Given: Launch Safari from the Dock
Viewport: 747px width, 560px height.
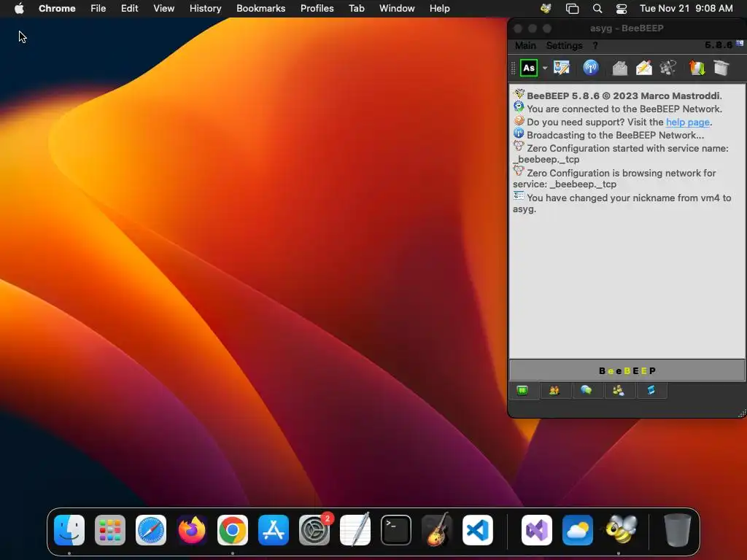Looking at the screenshot, I should 151,530.
